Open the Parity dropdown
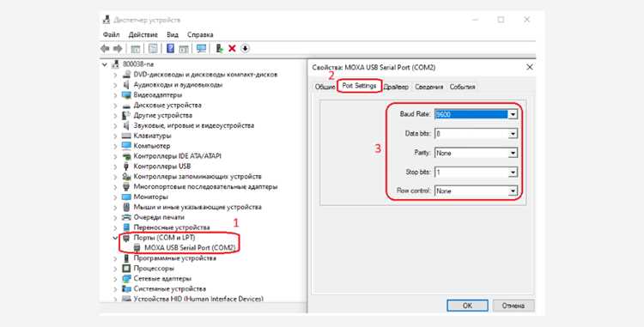Image resolution: width=644 pixels, height=327 pixels. coord(513,153)
